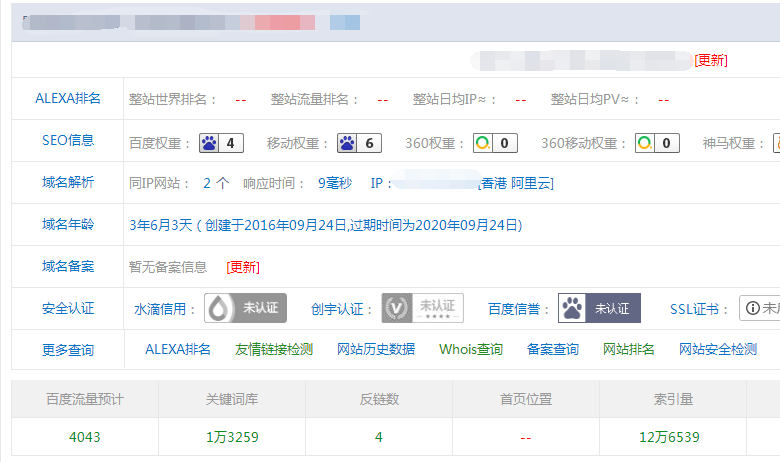The height and width of the screenshot is (462, 780).
Task: Click the 360 mobile weight badge icon
Action: pyautogui.click(x=658, y=143)
